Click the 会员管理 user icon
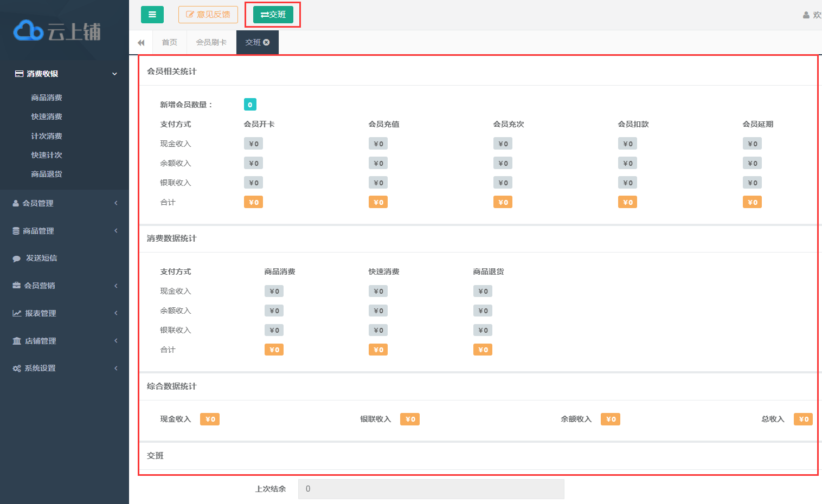This screenshot has height=504, width=822. [16, 203]
